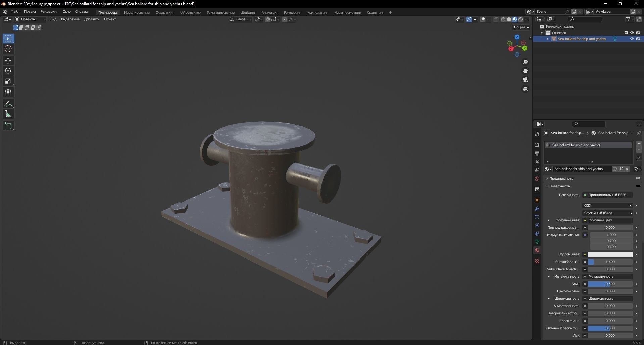This screenshot has height=345, width=644.
Task: Open the GGX distribution dropdown
Action: coord(607,206)
